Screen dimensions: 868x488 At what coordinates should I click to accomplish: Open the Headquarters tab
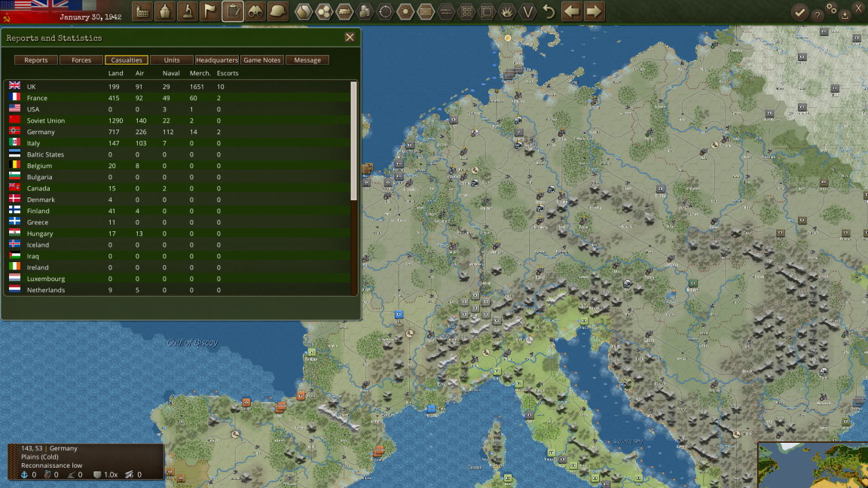[217, 59]
